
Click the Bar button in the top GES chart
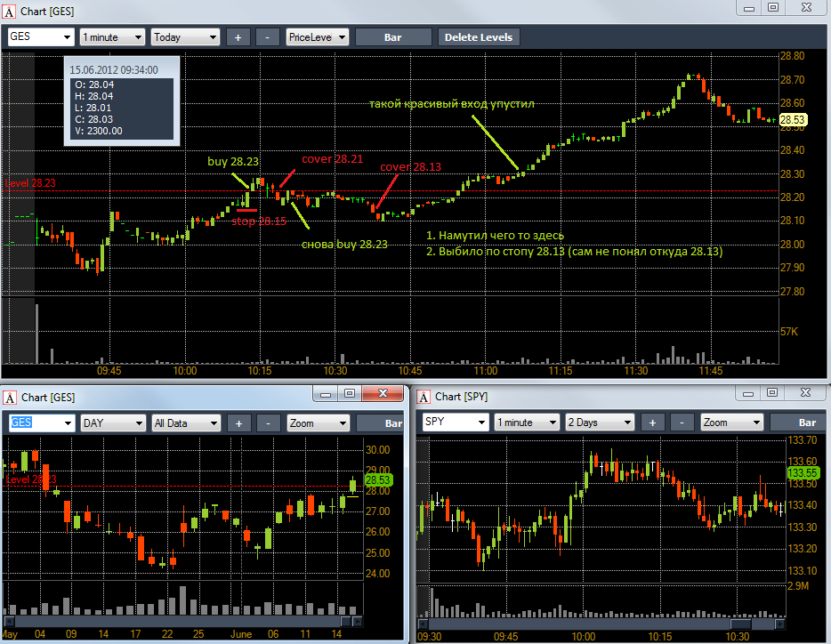pos(392,37)
